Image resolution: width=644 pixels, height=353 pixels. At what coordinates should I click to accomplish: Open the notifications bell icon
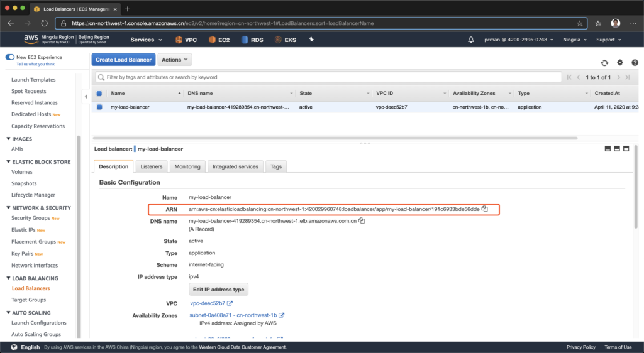pos(471,40)
